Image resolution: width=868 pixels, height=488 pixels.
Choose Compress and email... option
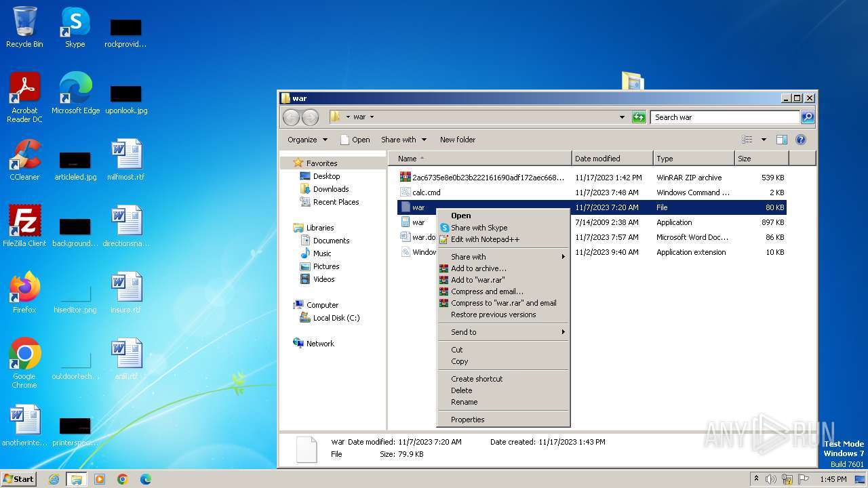coord(502,291)
